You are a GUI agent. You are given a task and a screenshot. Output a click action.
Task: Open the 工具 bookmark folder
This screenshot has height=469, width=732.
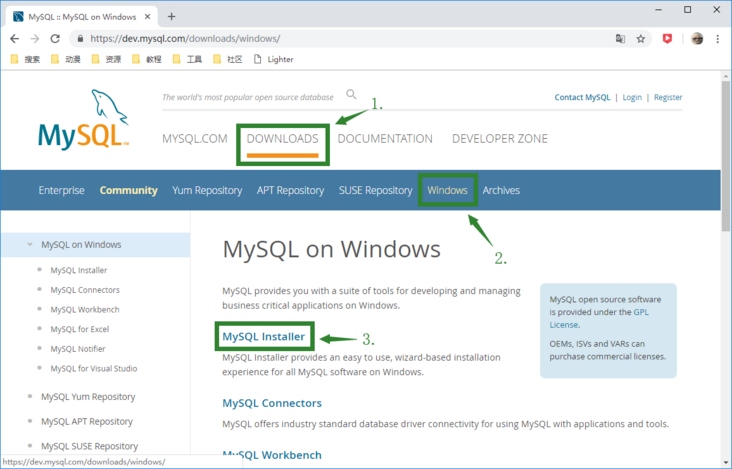[187, 59]
